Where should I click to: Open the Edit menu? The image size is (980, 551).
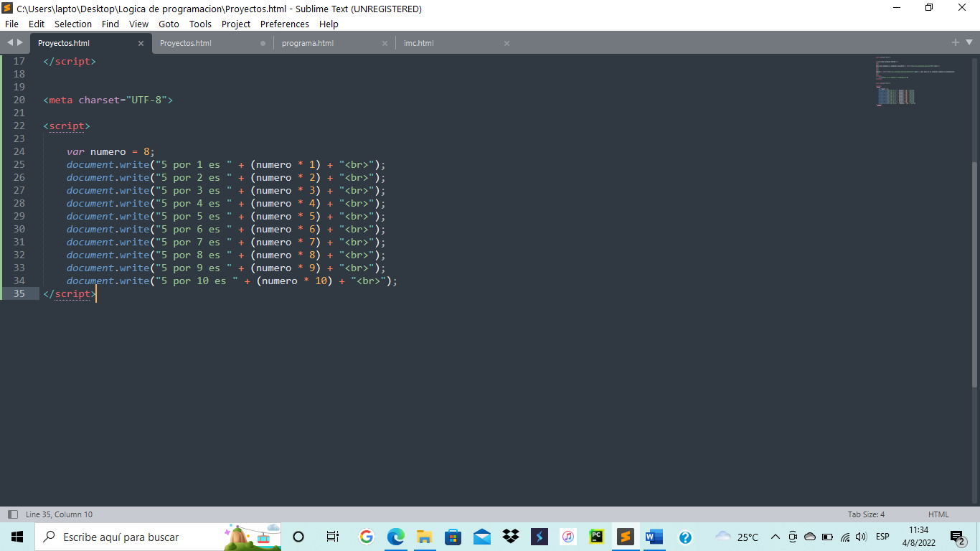click(x=37, y=24)
